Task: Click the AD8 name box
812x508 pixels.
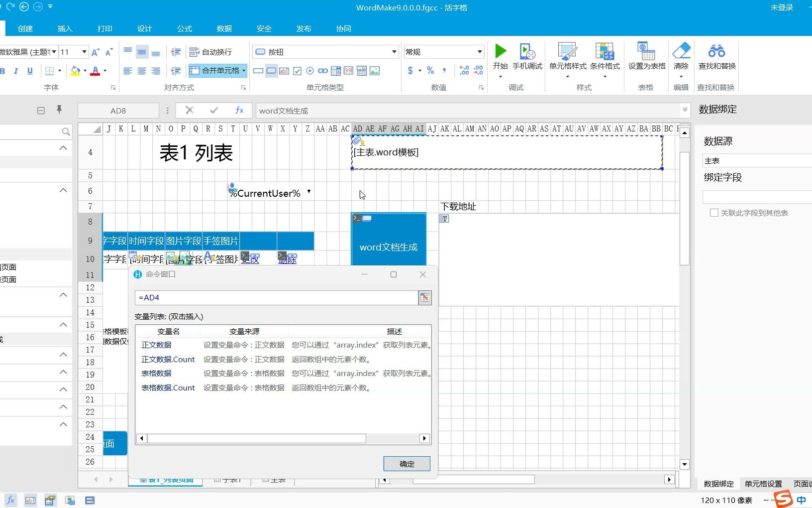Action: click(118, 111)
